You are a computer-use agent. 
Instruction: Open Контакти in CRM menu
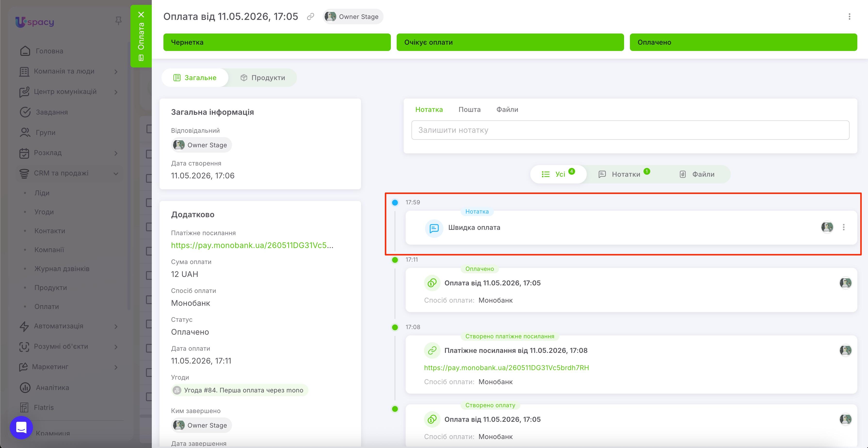point(49,231)
